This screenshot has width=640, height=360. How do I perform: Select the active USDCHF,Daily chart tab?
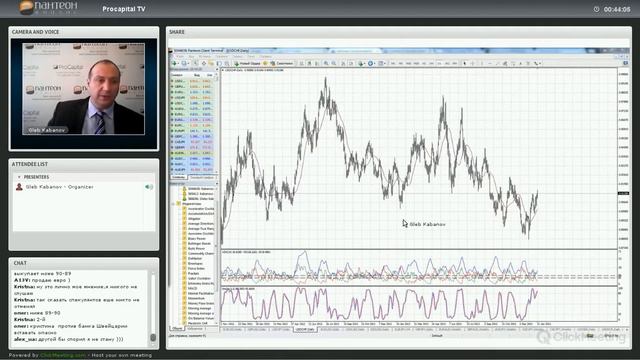pos(305,329)
